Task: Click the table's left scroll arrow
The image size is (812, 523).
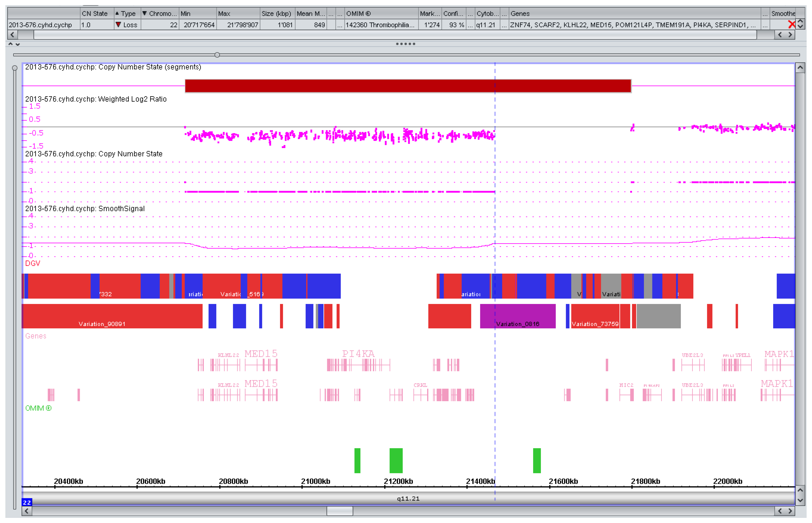Action: point(13,35)
